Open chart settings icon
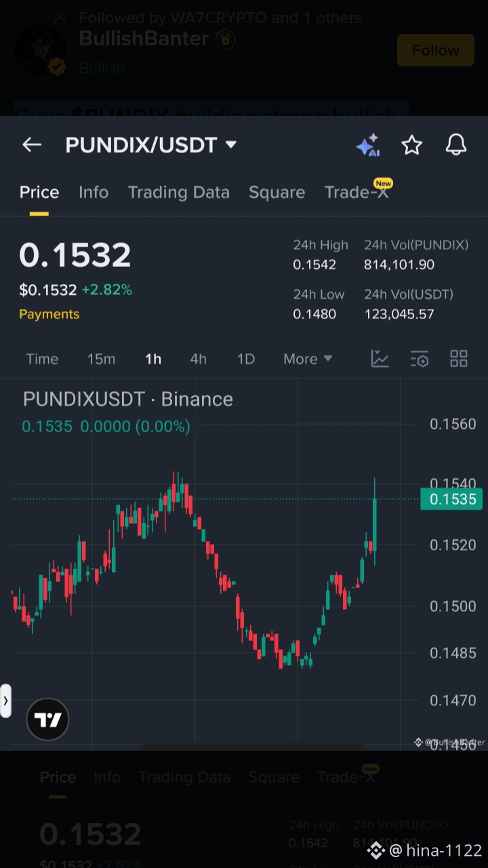This screenshot has width=488, height=868. pos(420,359)
